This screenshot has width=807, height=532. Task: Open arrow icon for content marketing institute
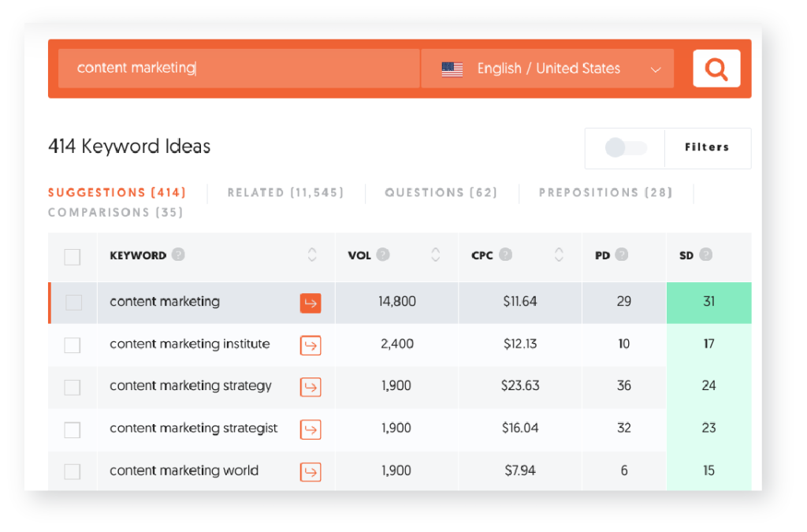coord(311,345)
